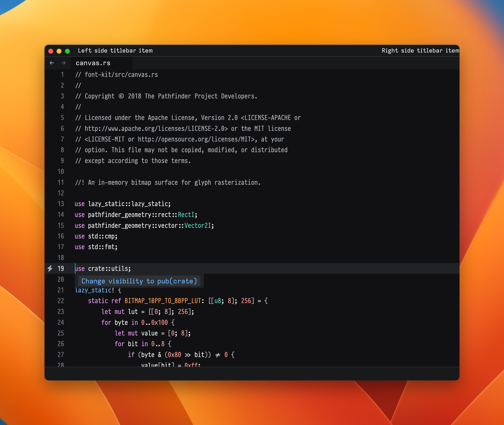The width and height of the screenshot is (504, 425).
Task: Click the Right side titlebar item
Action: pos(420,51)
